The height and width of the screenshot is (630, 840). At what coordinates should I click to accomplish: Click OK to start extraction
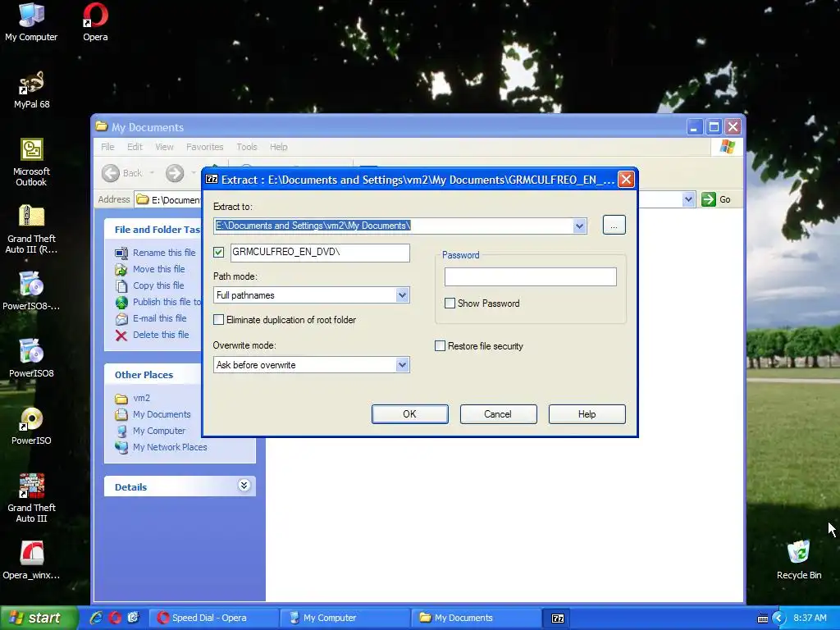(410, 414)
